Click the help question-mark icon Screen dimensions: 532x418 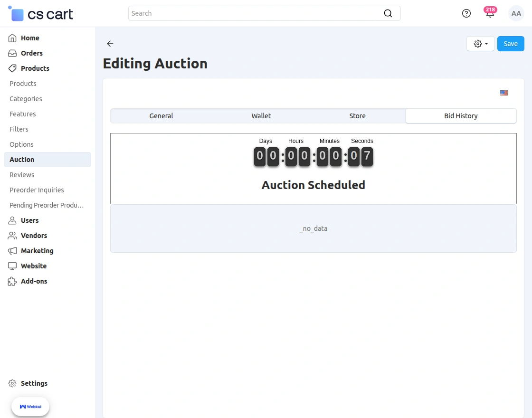click(x=466, y=13)
